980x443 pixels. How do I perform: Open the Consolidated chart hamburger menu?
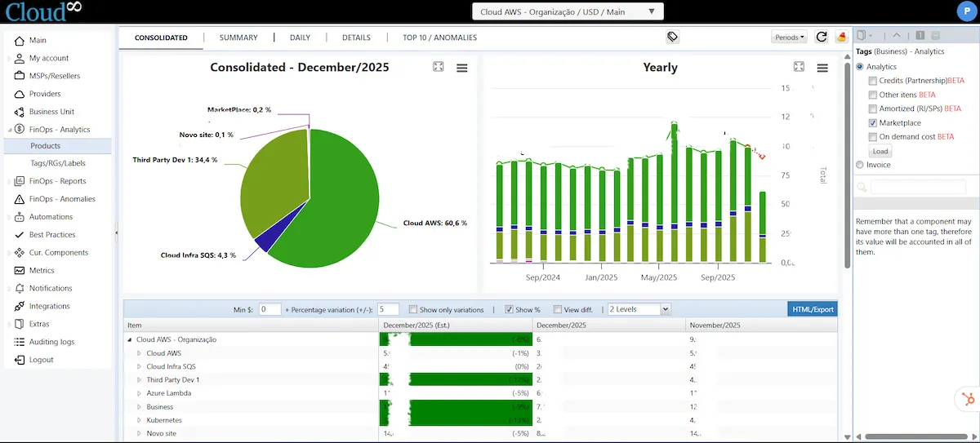461,68
